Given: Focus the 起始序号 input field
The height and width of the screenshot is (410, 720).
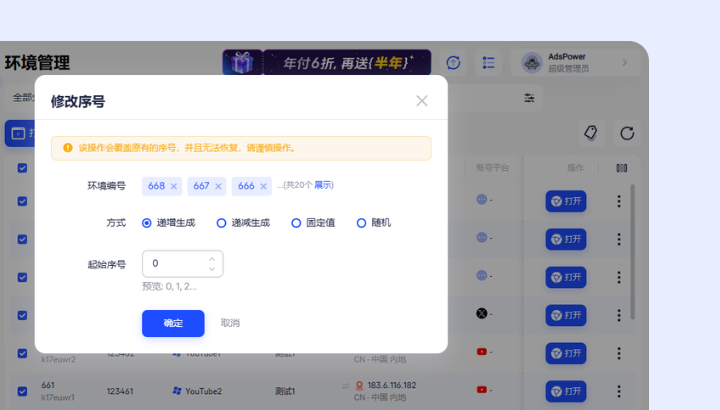Looking at the screenshot, I should click(x=182, y=264).
